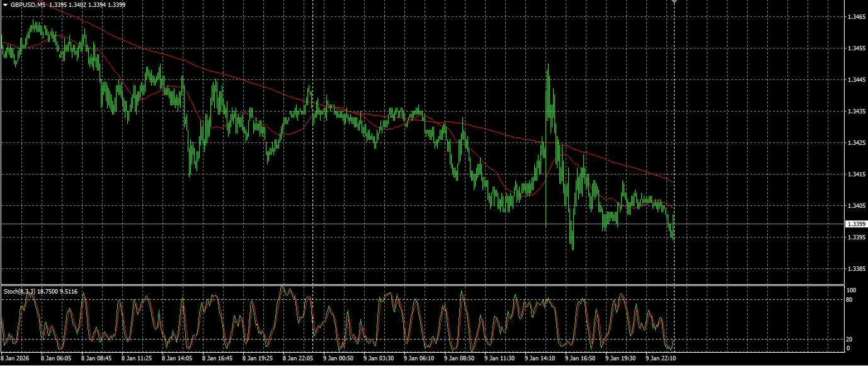Click the 80 level on Stochastic scale
The height and width of the screenshot is (366, 868).
[850, 299]
